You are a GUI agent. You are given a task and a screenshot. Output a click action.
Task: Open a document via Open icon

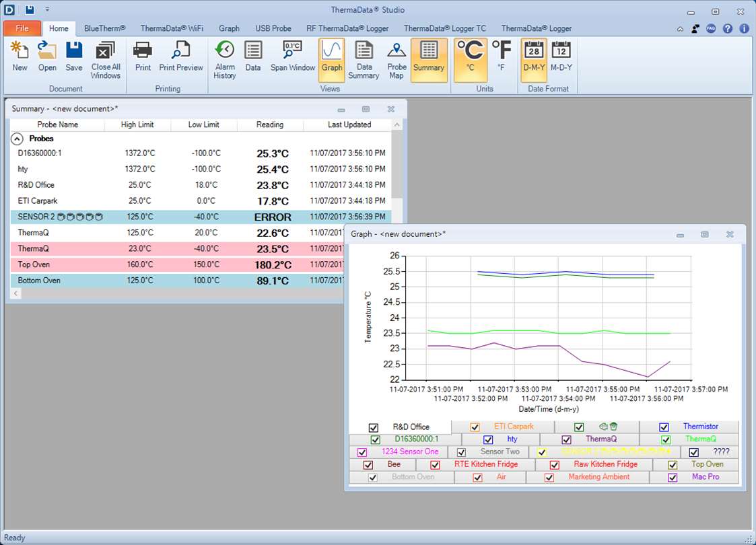[x=47, y=57]
